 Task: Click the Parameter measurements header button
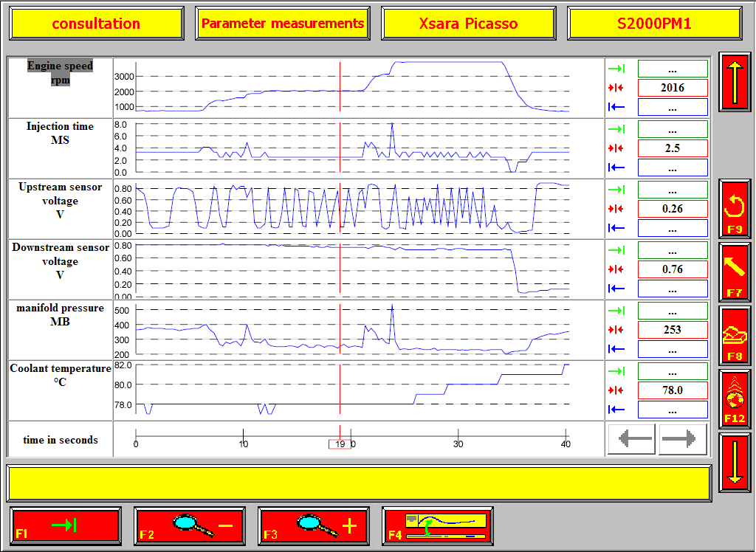point(283,23)
